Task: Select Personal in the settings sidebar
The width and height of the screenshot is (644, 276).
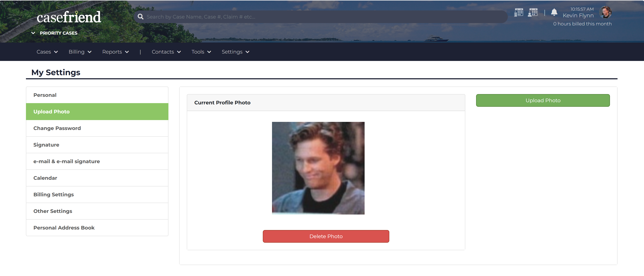Action: [97, 95]
